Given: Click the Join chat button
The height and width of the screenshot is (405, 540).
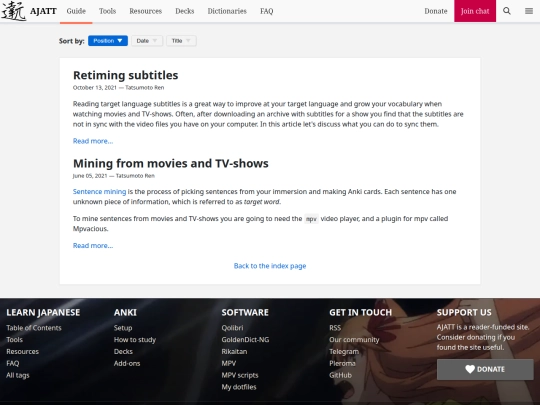Looking at the screenshot, I should point(475,11).
